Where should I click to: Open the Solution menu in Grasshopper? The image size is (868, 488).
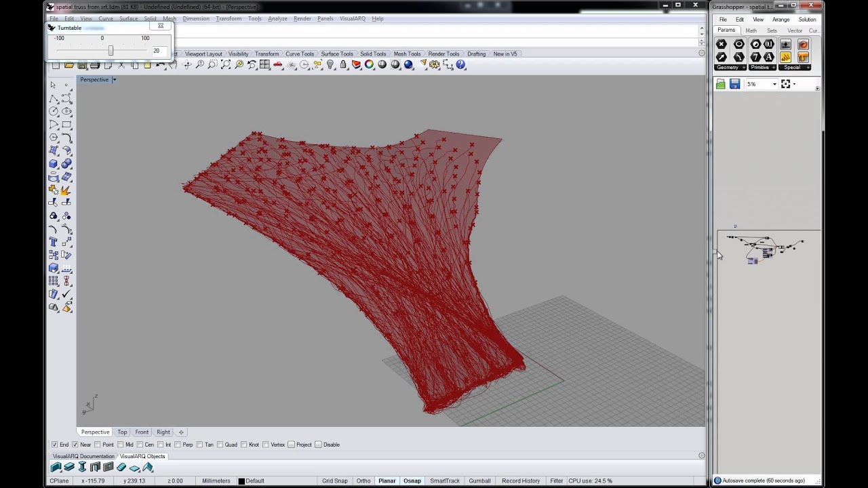[x=807, y=20]
